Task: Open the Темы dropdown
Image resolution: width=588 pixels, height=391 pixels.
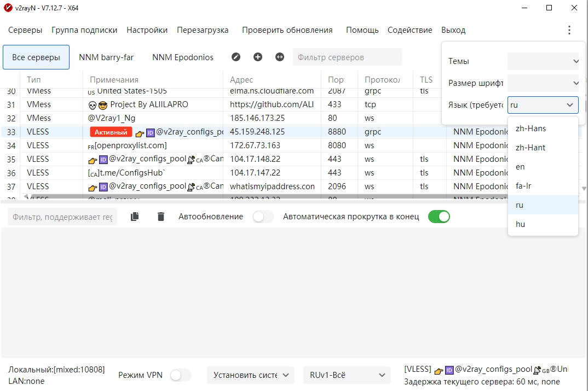Action: 543,61
